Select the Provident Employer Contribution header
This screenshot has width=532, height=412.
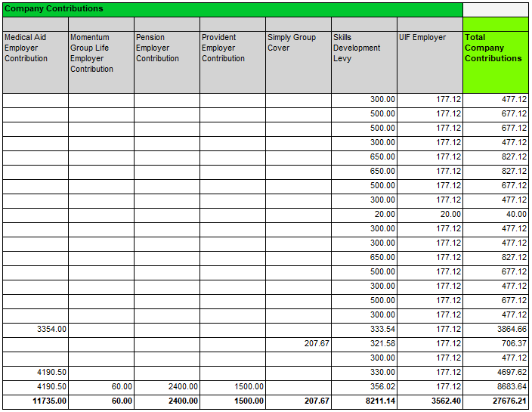[x=233, y=62]
